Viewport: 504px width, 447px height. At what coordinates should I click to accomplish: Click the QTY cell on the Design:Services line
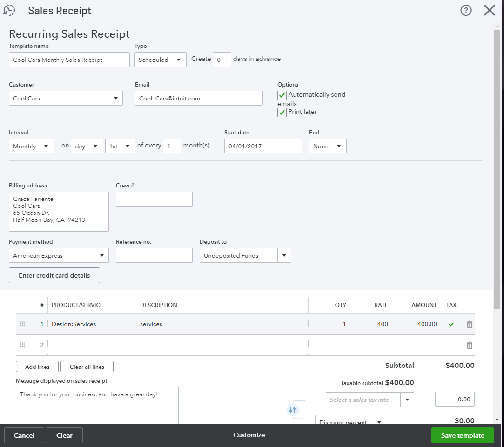329,324
